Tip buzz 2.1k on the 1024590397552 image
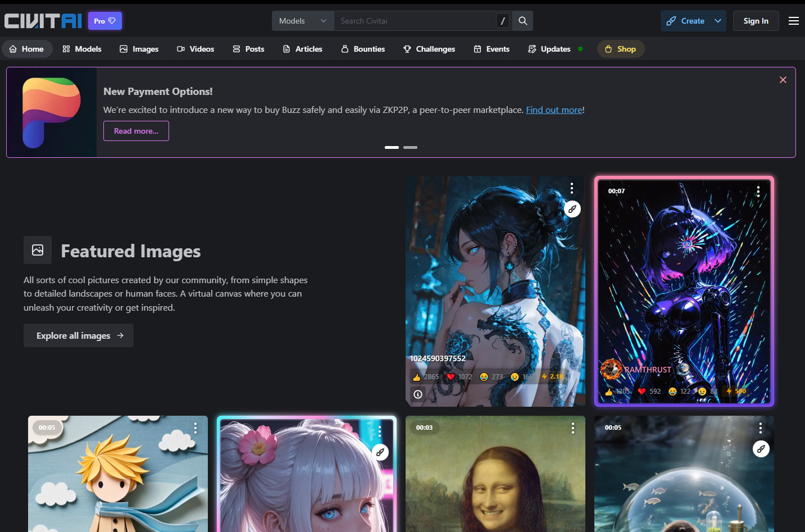 (x=552, y=376)
